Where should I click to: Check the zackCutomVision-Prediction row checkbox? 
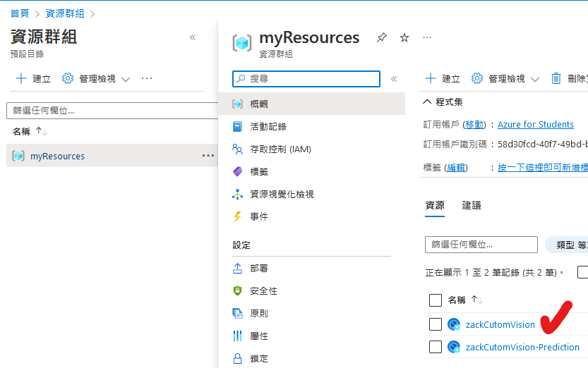[436, 347]
